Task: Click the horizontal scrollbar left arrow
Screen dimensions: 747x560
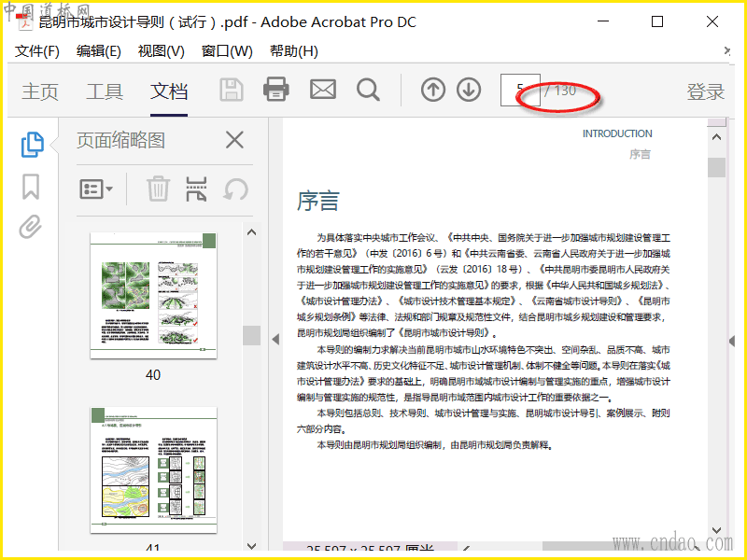Action: [467, 548]
